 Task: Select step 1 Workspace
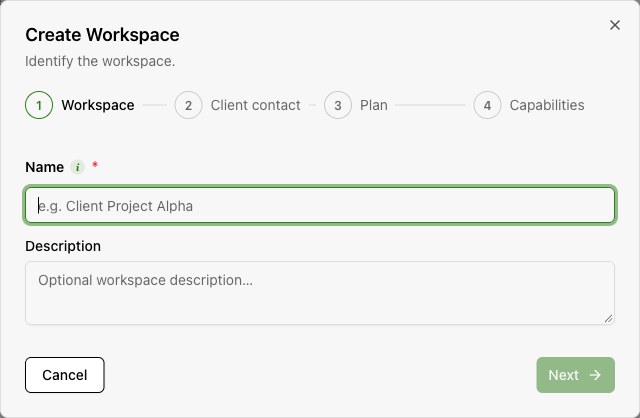tap(80, 105)
